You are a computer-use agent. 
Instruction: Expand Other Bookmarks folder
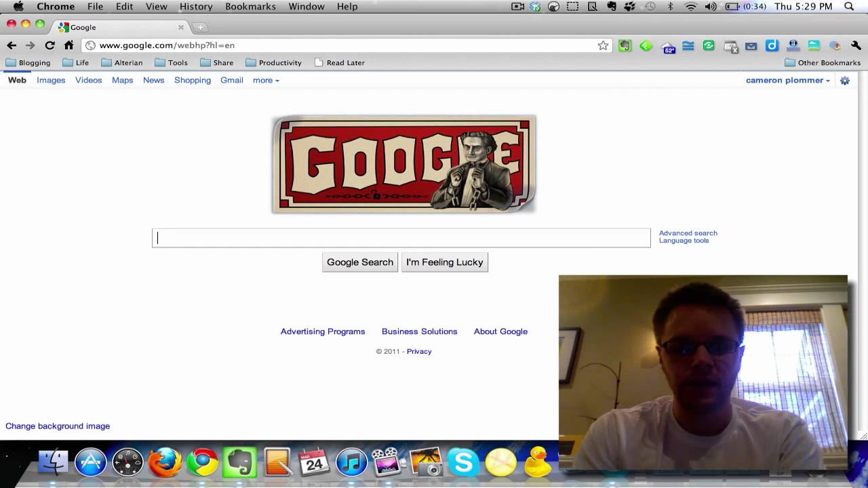[x=823, y=62]
